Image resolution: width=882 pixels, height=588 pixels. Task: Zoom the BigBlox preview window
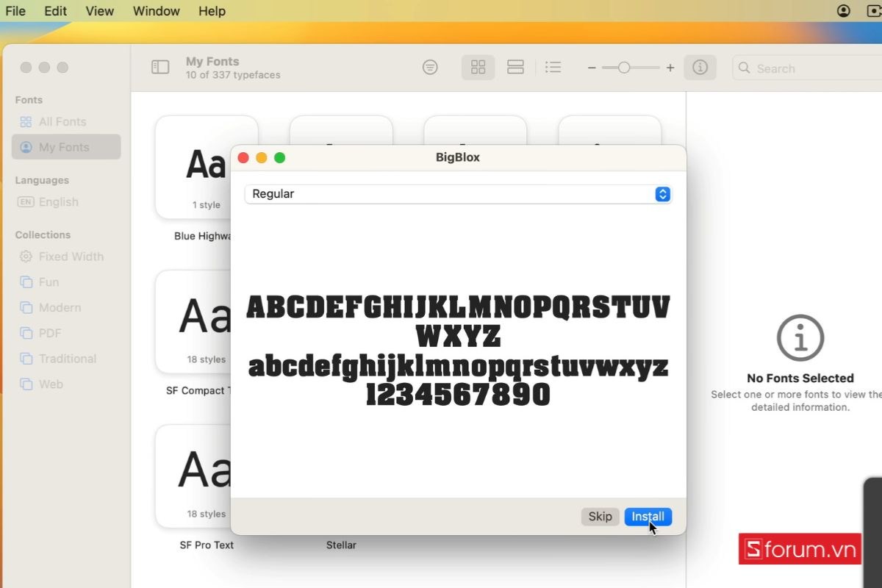279,158
